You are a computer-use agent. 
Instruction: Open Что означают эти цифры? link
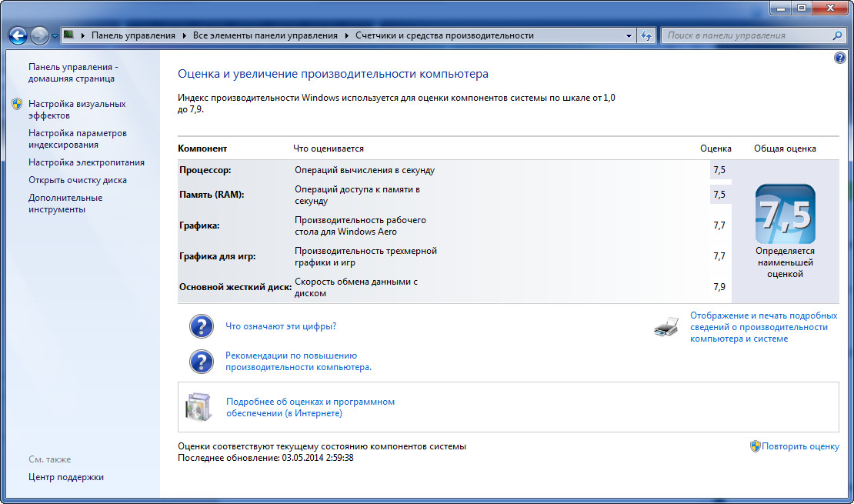point(281,326)
